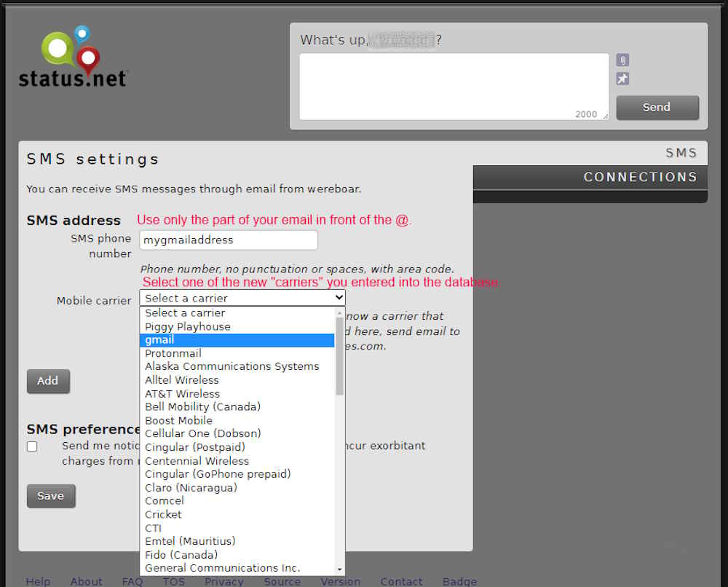Click the SMS phone number field
Screen dimensions: 728x587
(x=229, y=240)
